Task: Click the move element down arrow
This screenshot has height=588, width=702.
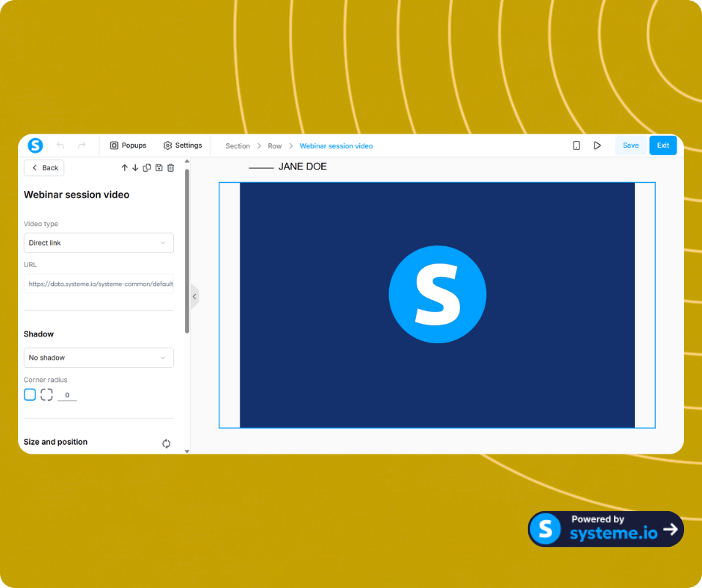Action: pyautogui.click(x=135, y=168)
